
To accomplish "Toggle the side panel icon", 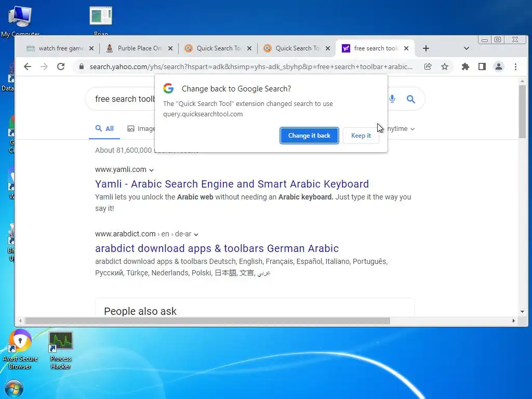I will pos(482,66).
